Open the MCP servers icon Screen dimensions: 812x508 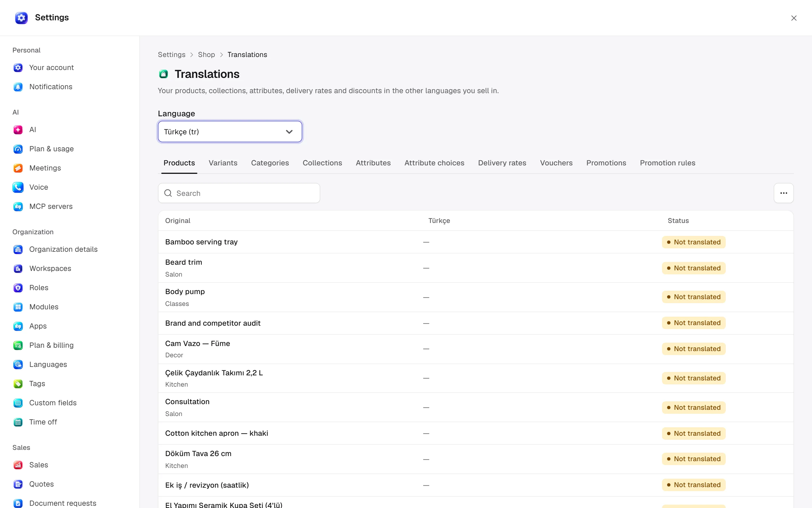[x=18, y=206]
